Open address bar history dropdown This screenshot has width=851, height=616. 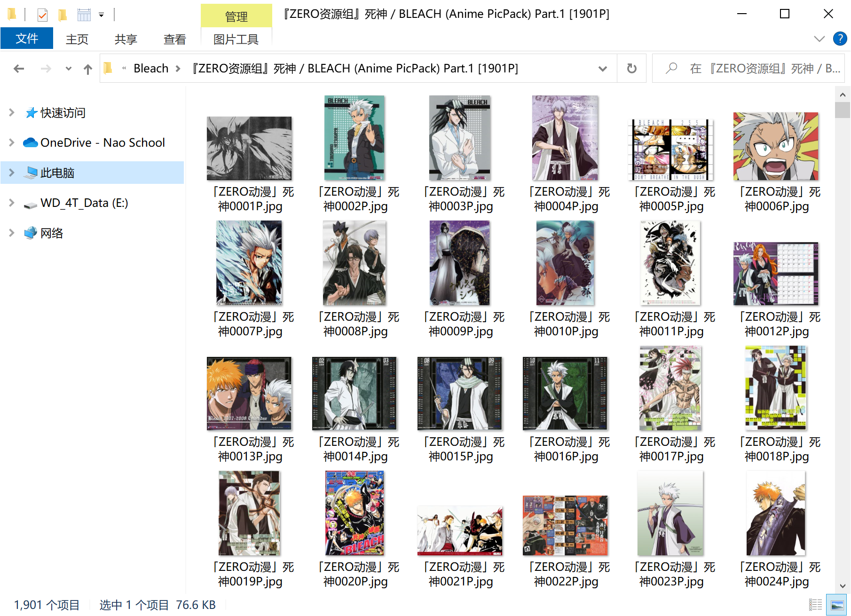[x=603, y=69]
